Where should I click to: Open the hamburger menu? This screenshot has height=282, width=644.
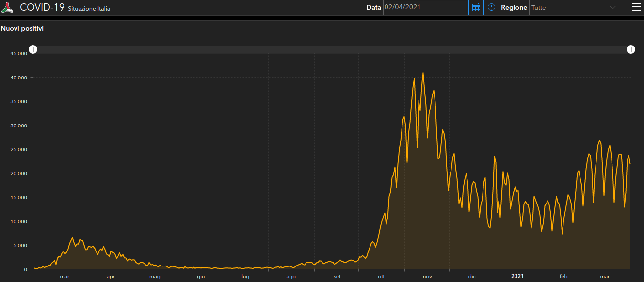coord(636,7)
